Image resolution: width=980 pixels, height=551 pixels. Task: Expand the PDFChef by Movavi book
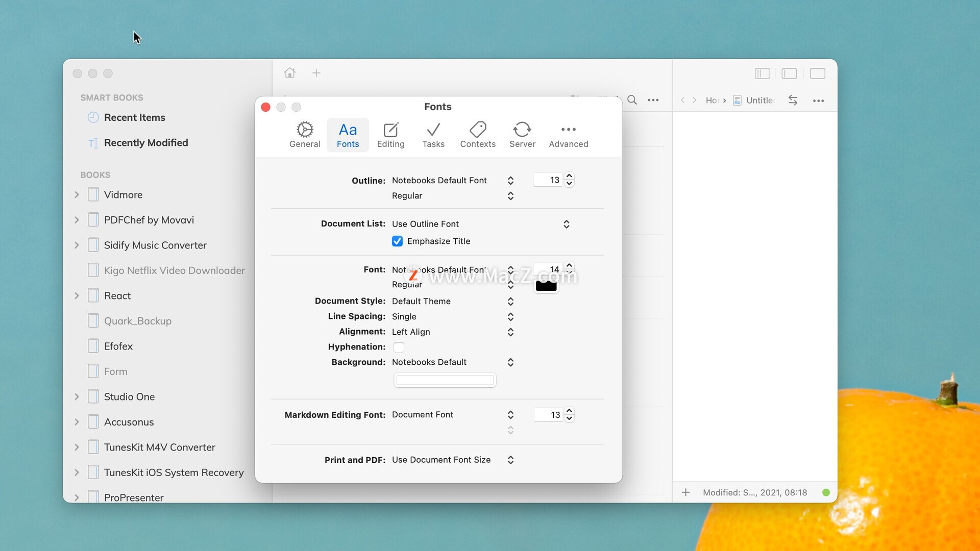pos(77,220)
